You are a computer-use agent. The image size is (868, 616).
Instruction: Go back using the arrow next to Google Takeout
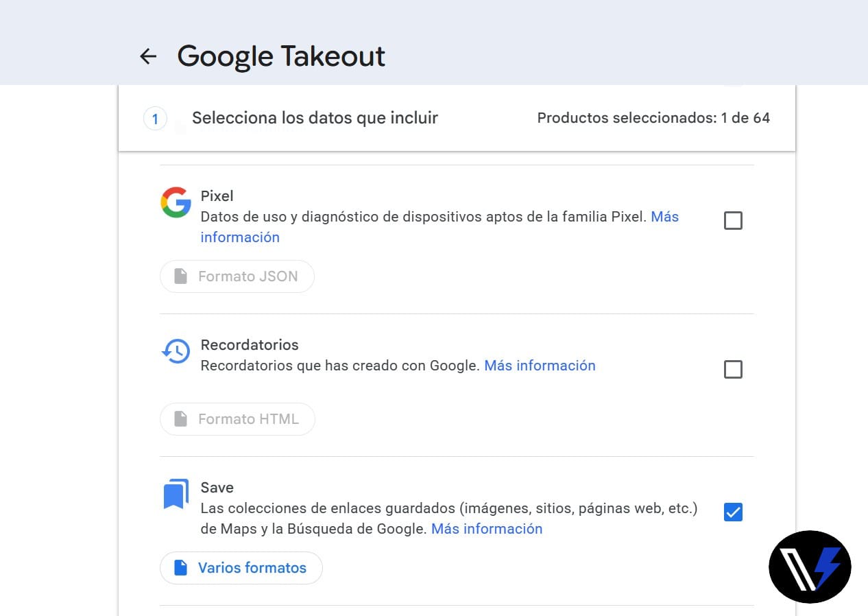point(148,56)
